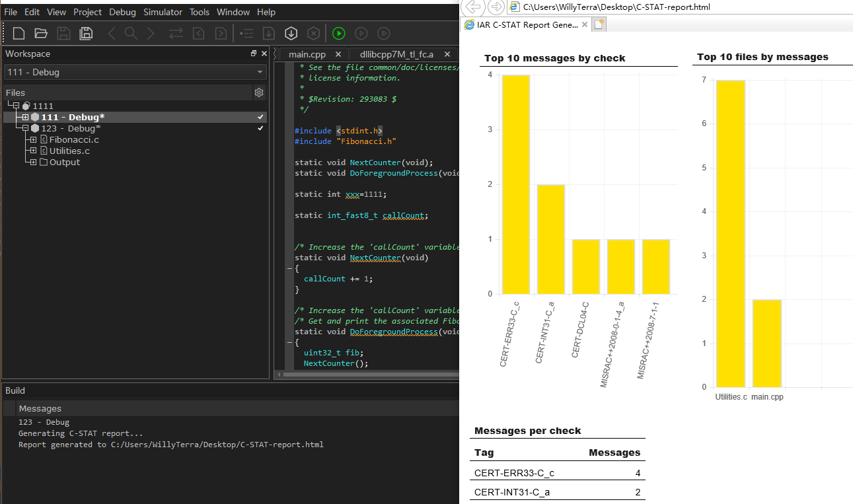Click CERT-INT31-C_a row in Messages per check table
Screen dimensions: 853x504
point(557,491)
